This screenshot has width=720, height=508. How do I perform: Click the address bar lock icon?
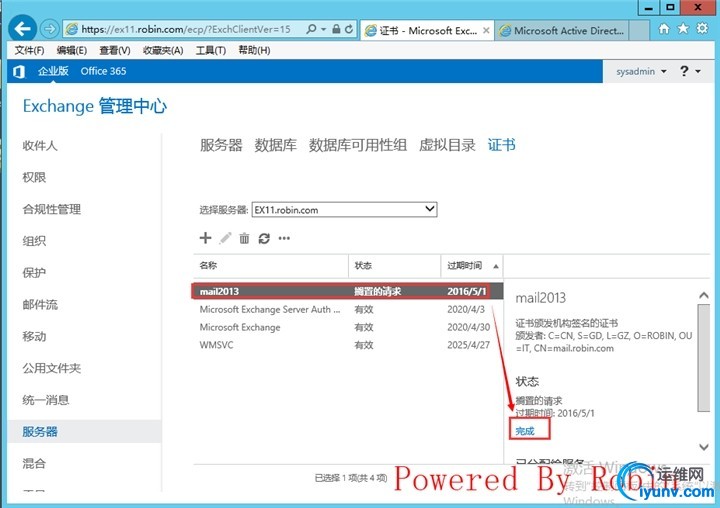click(x=337, y=29)
